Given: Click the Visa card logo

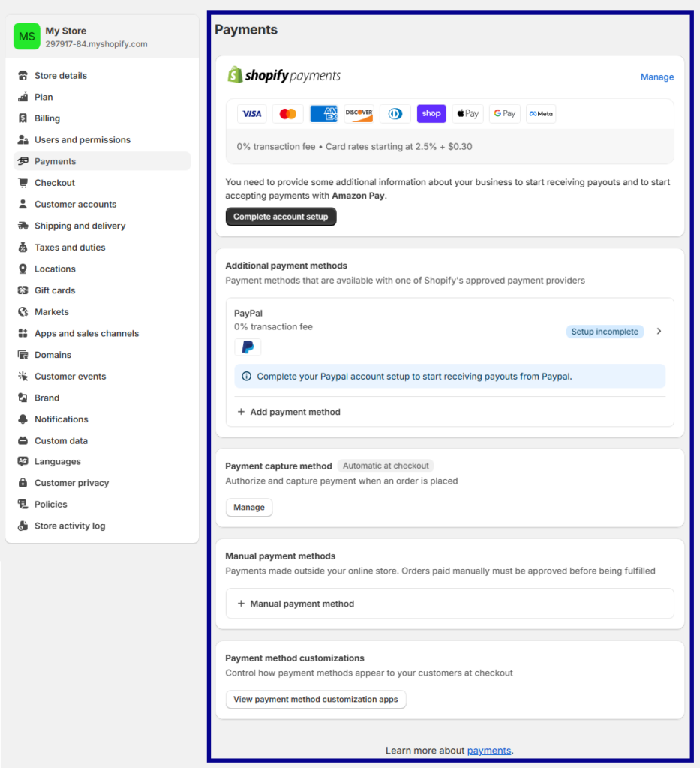Looking at the screenshot, I should [252, 114].
